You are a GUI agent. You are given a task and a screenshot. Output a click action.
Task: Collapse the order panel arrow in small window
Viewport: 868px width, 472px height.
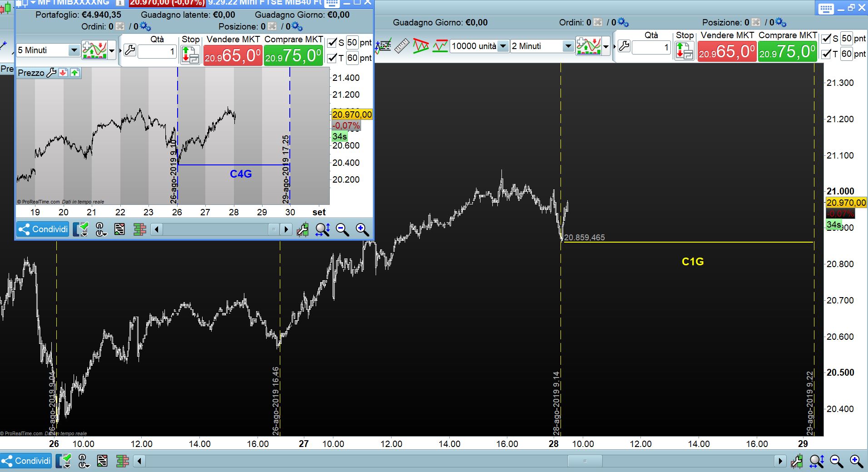121,50
